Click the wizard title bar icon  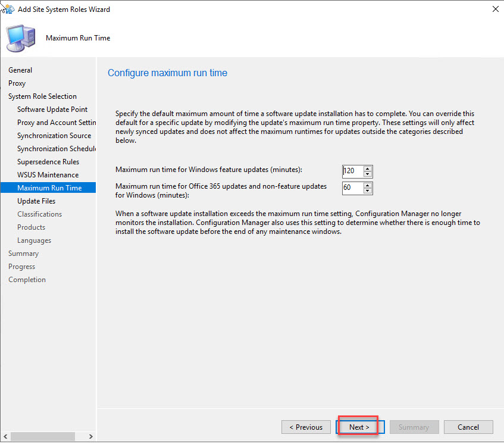[8, 10]
